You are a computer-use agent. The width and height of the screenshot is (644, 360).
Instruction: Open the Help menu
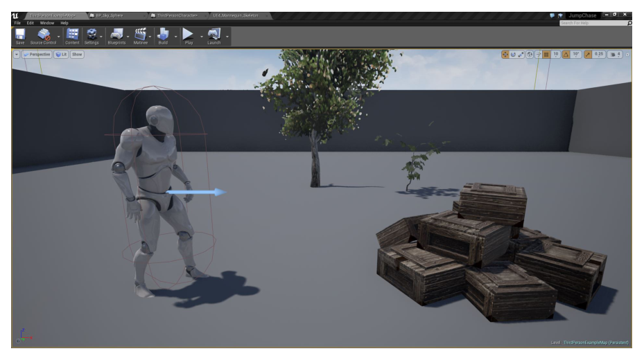point(64,23)
